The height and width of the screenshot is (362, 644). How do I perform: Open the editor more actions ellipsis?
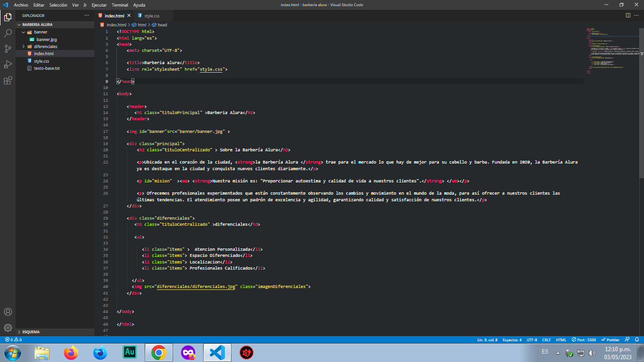point(637,16)
